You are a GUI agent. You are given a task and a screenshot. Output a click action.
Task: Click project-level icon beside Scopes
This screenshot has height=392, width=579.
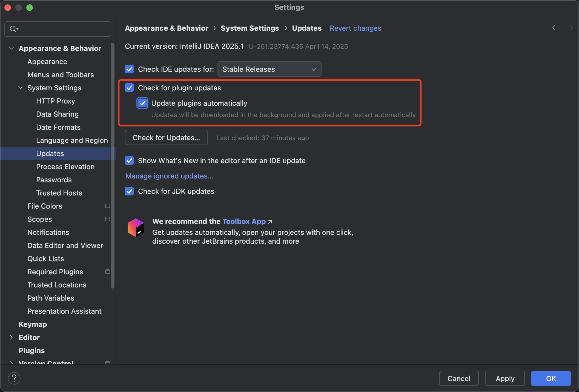[x=108, y=219]
